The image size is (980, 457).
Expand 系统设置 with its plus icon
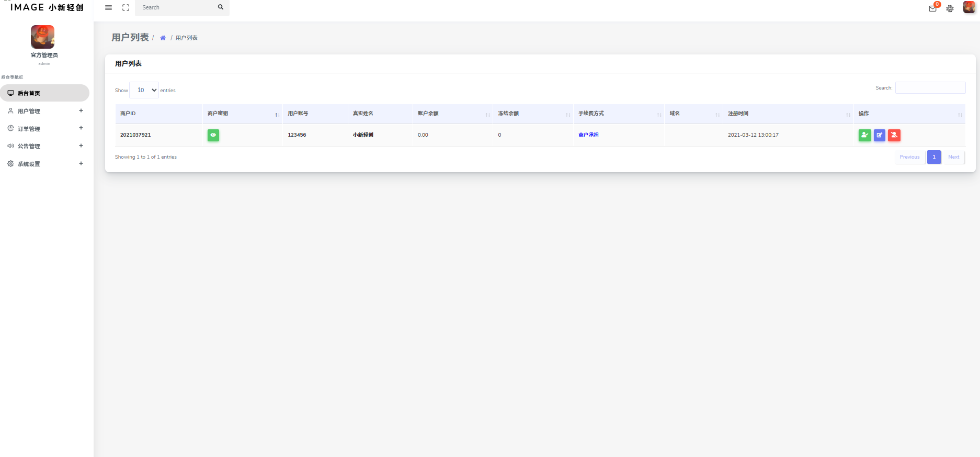[x=81, y=163]
